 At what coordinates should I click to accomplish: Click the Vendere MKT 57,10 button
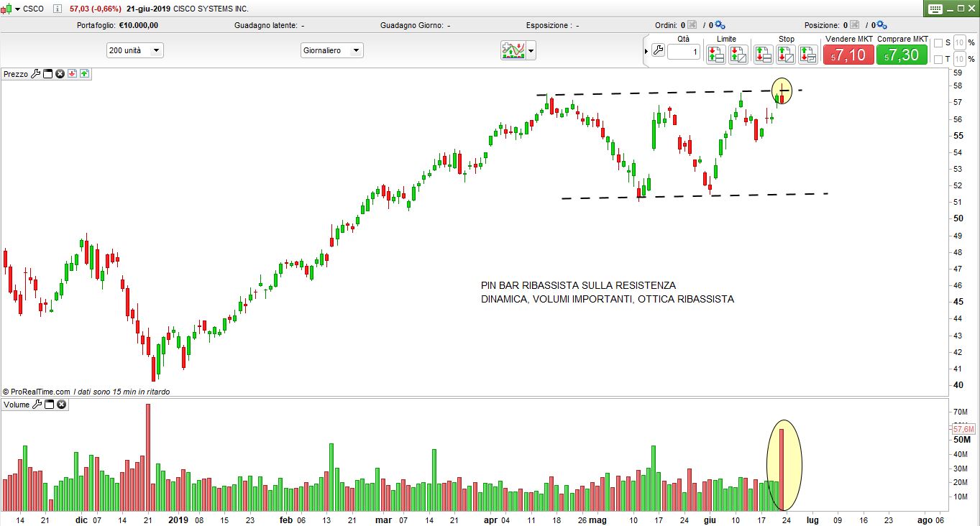(x=848, y=55)
